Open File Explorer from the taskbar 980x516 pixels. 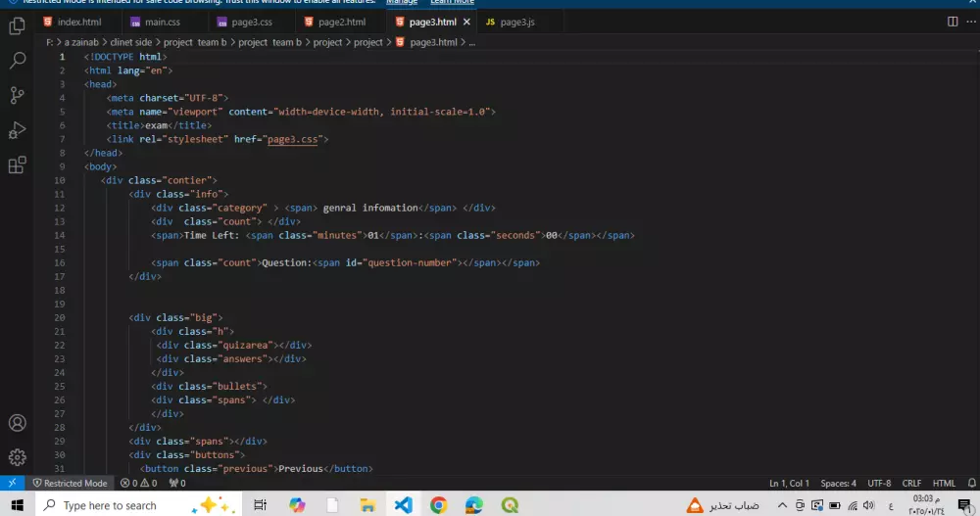click(367, 505)
